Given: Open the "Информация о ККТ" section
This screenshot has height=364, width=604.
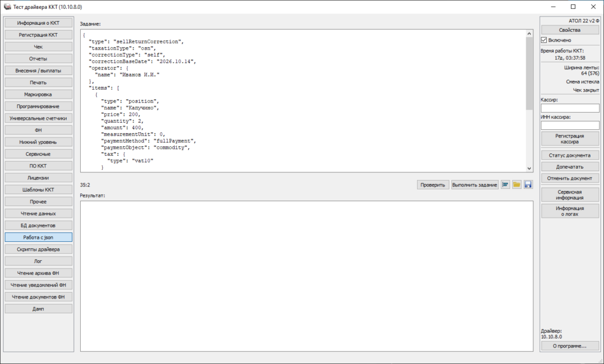Looking at the screenshot, I should click(x=38, y=23).
